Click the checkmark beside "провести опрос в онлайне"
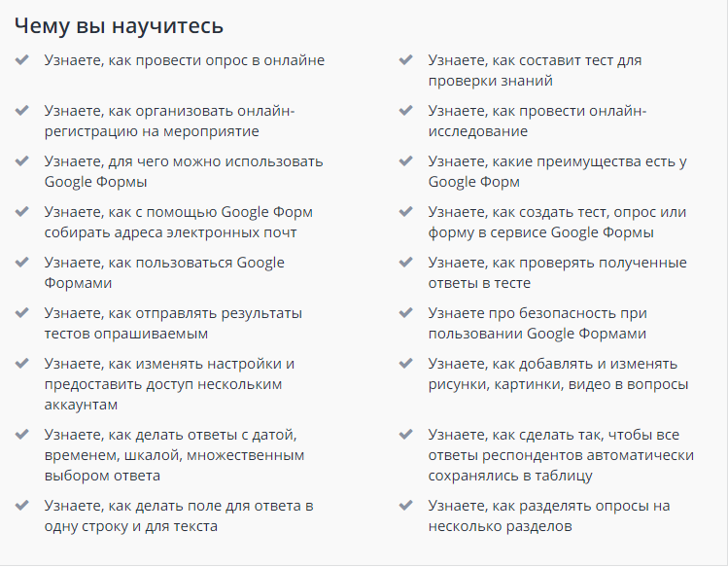Screen dimensions: 728x567 (21, 60)
